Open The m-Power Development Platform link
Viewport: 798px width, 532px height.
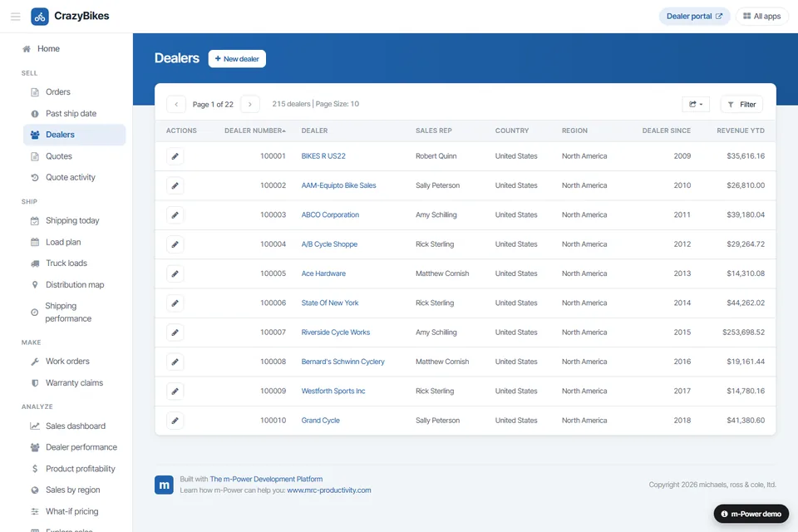[266, 479]
